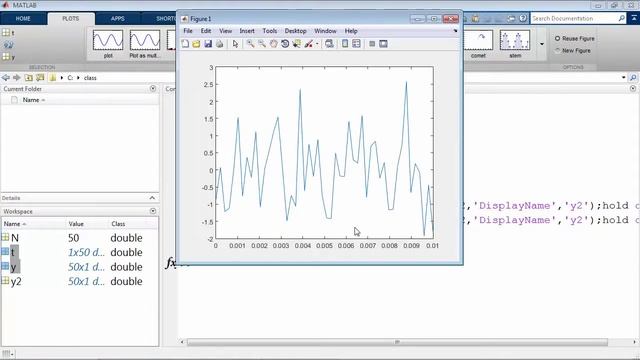Viewport: 640px width, 360px height.
Task: Dock Figure 1 using the corner arrow
Action: tap(456, 31)
